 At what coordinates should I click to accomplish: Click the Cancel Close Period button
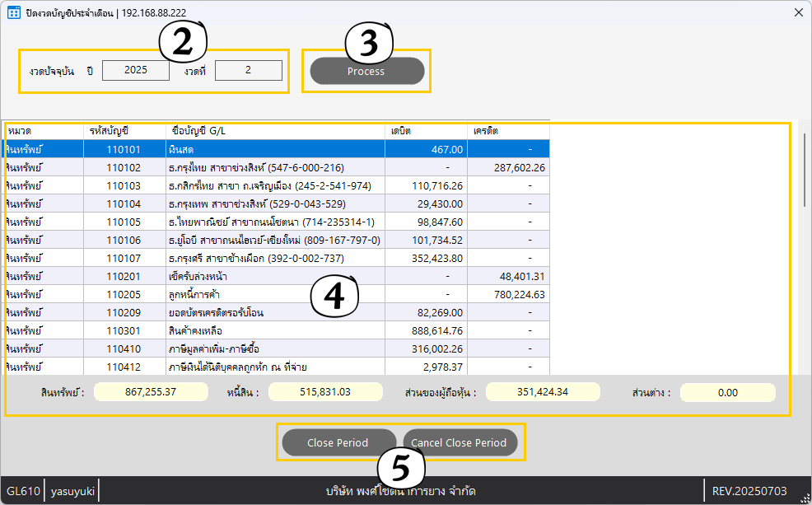coord(460,442)
